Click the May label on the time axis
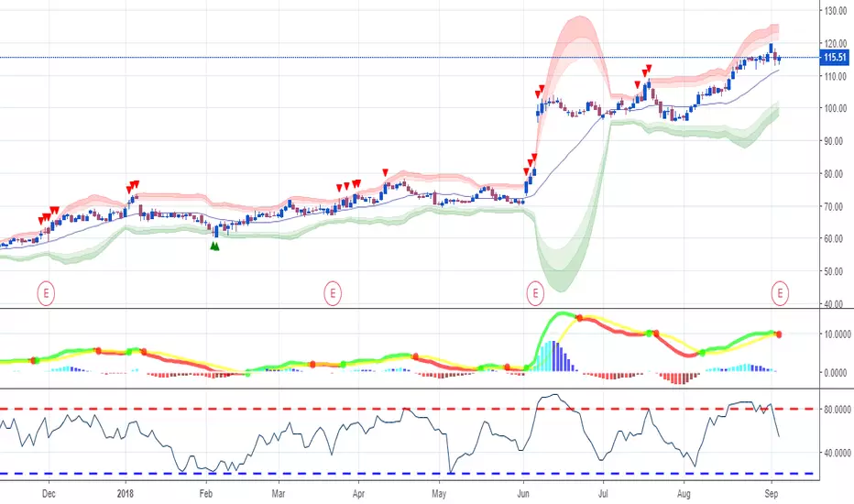854x504 pixels. coord(439,494)
